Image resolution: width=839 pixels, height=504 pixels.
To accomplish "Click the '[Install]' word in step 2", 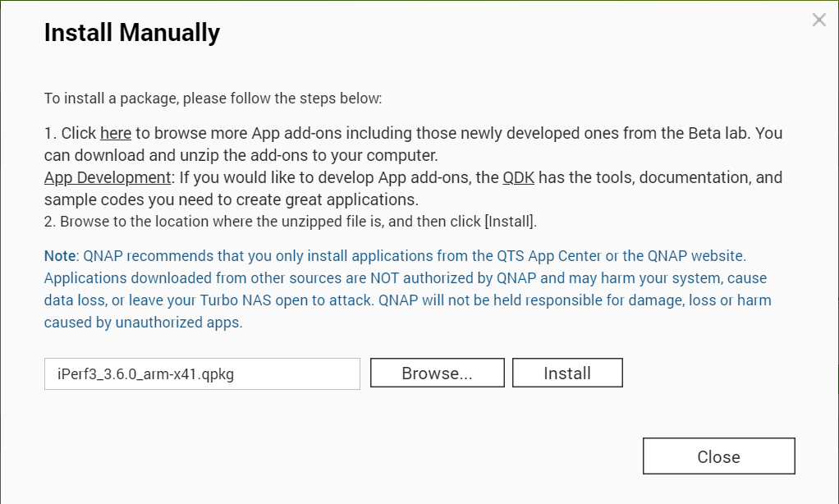I will [510, 222].
